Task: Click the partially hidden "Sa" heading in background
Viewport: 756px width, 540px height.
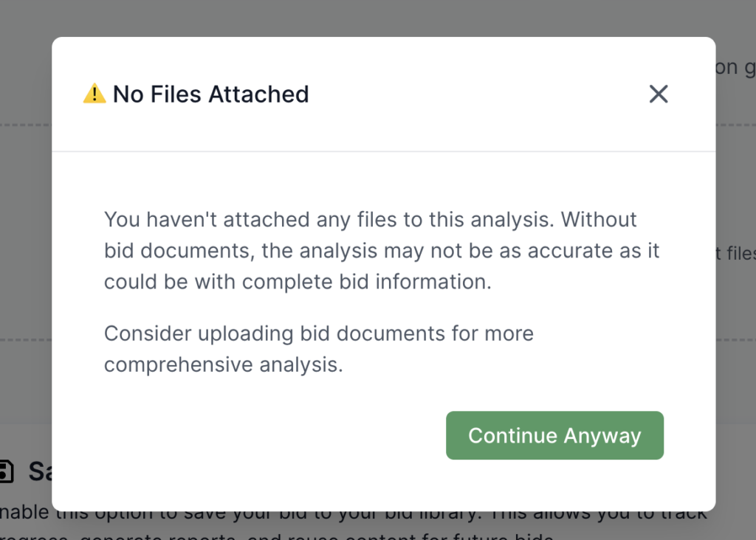Action: pyautogui.click(x=40, y=471)
